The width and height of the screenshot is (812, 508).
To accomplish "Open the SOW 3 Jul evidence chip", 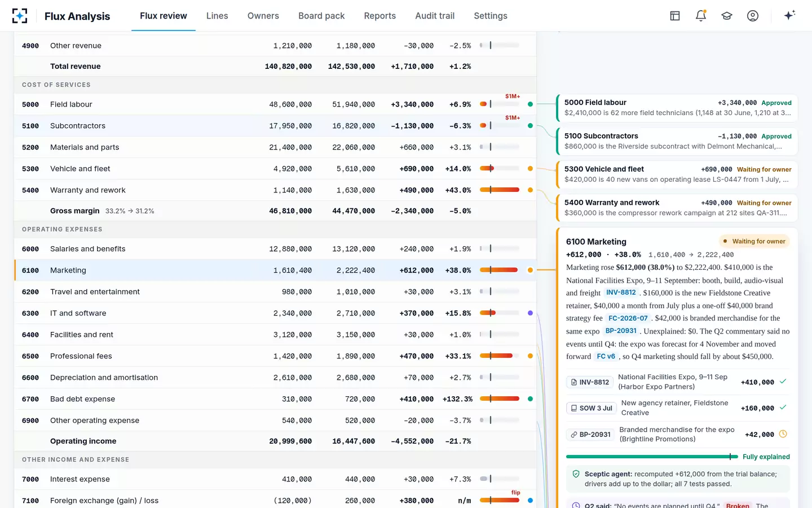I will pyautogui.click(x=592, y=408).
